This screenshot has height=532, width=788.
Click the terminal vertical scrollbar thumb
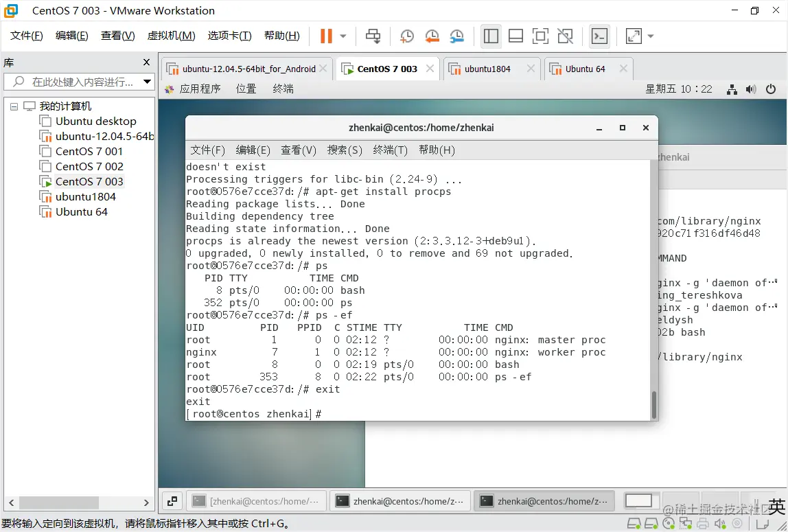(x=654, y=404)
